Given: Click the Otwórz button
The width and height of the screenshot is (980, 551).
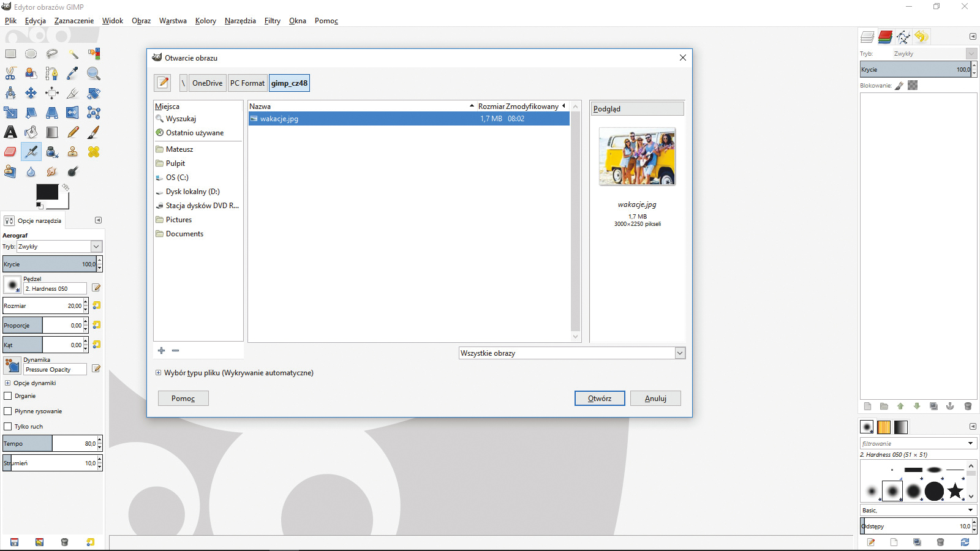Looking at the screenshot, I should tap(600, 399).
